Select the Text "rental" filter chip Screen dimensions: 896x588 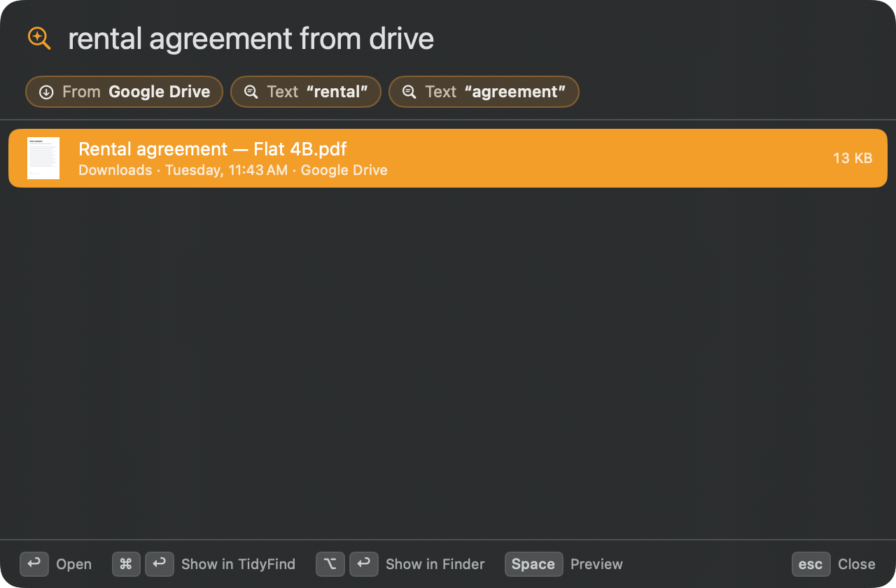[x=306, y=92]
